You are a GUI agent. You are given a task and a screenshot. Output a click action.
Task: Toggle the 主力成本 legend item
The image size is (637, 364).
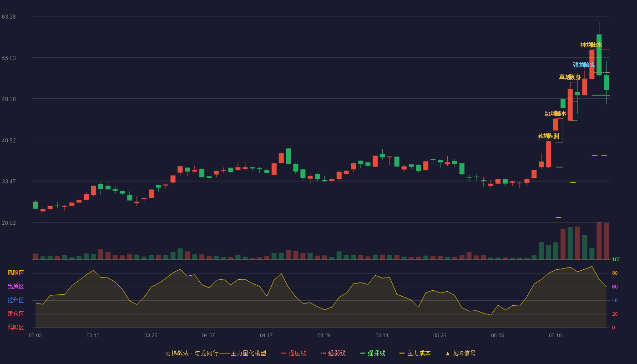click(415, 353)
